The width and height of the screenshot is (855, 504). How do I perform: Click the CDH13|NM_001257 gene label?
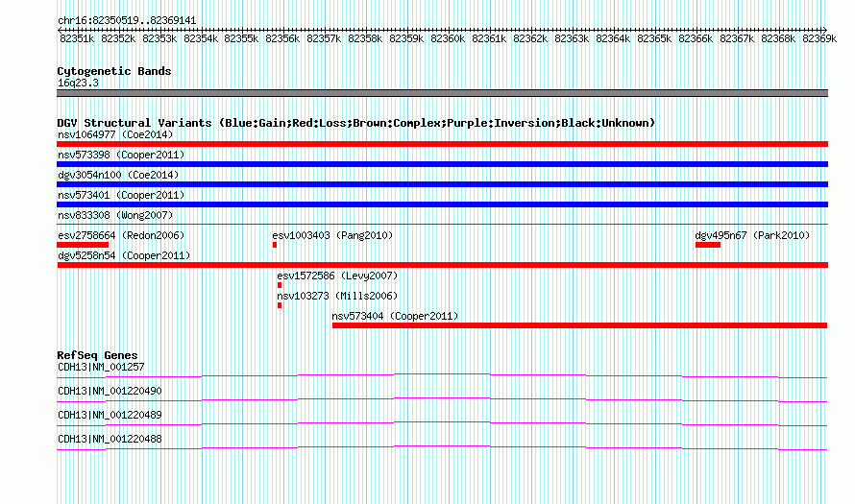click(101, 368)
